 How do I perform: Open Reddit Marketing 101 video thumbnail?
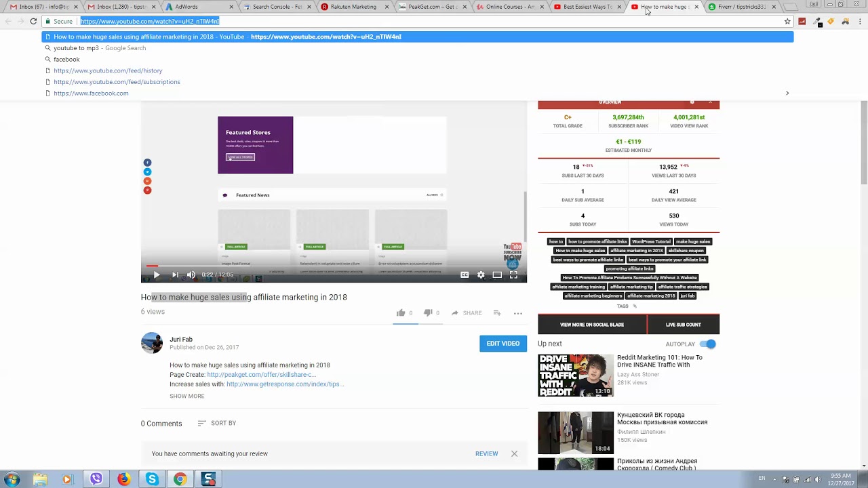point(576,375)
